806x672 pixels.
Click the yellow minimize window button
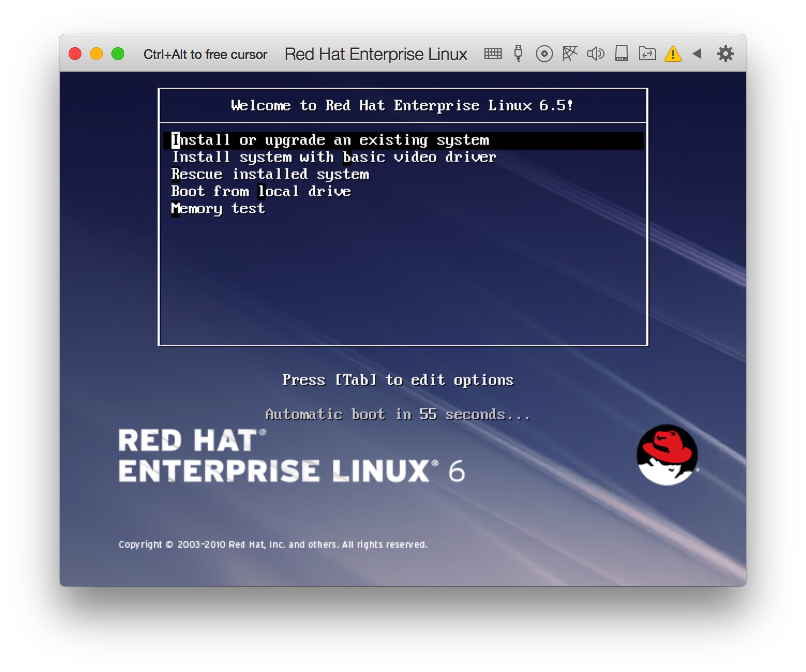96,54
